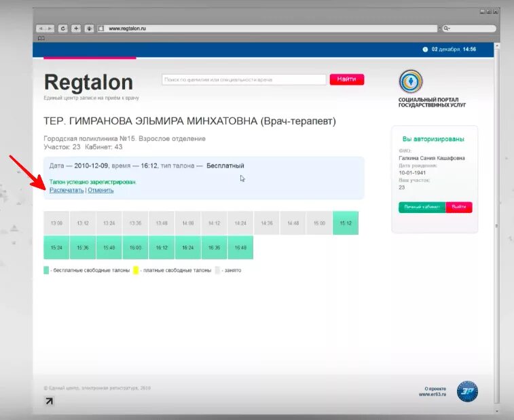514x420 pixels.
Task: Click the yellow paid-tickets legend swatch
Action: 136,270
